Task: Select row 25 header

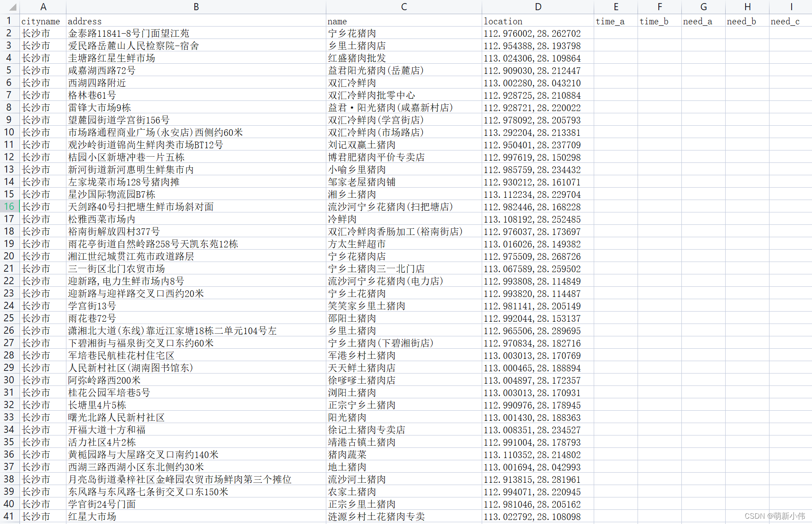Action: 10,318
